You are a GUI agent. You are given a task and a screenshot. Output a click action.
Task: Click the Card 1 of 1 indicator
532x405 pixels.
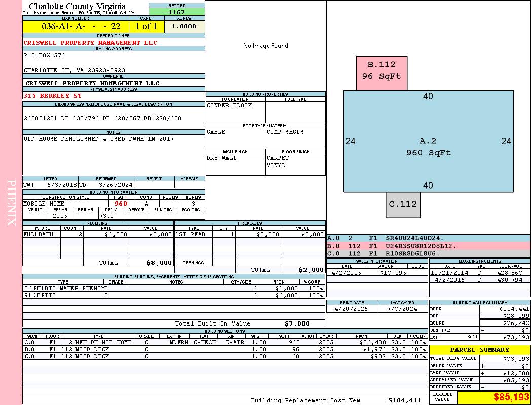click(x=146, y=26)
